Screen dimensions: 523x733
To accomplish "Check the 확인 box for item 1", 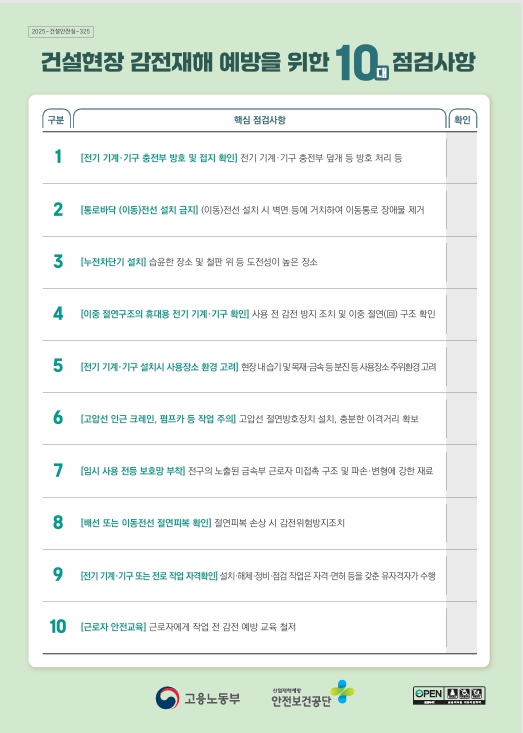I will (461, 158).
